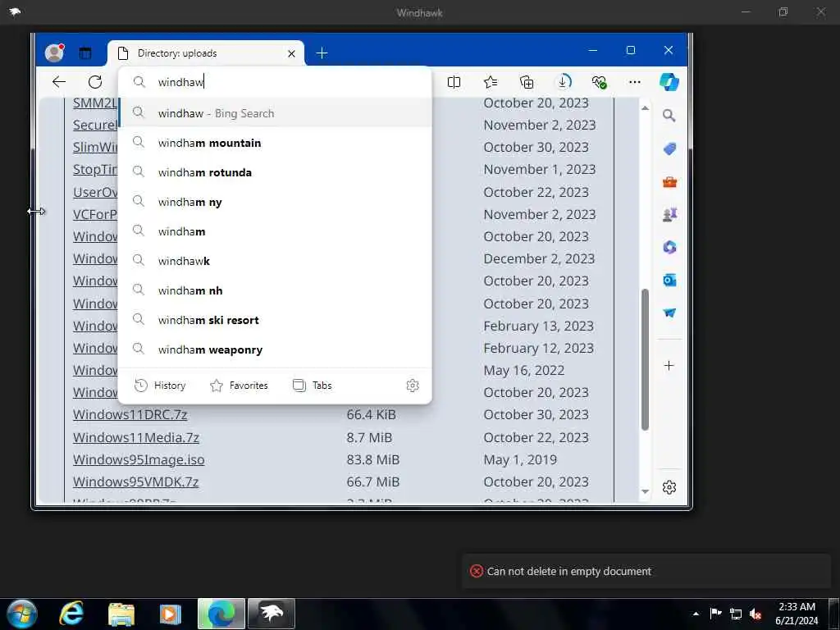The width and height of the screenshot is (840, 630).
Task: Click sidebar Search magnifier icon
Action: point(669,116)
